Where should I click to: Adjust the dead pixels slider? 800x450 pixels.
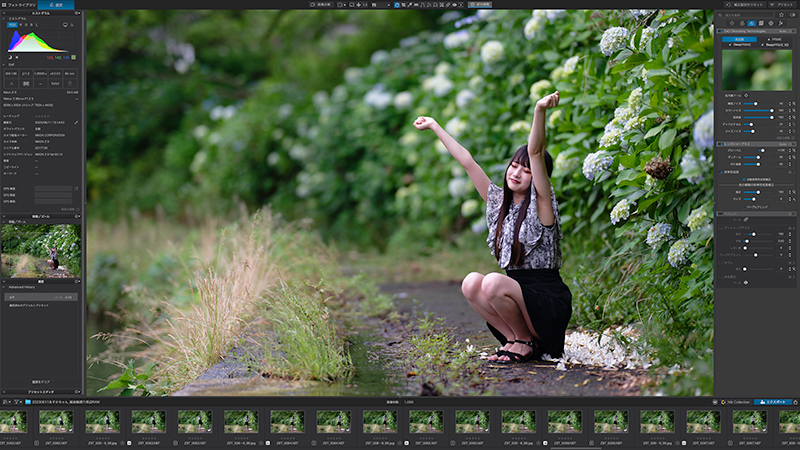click(x=758, y=124)
